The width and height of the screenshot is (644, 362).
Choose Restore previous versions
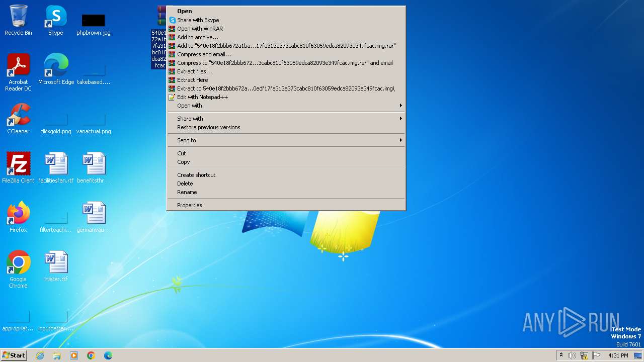286,127
